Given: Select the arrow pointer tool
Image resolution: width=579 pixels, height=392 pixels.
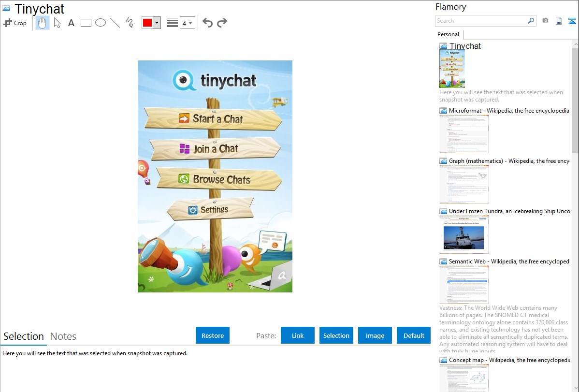Looking at the screenshot, I should (x=57, y=23).
